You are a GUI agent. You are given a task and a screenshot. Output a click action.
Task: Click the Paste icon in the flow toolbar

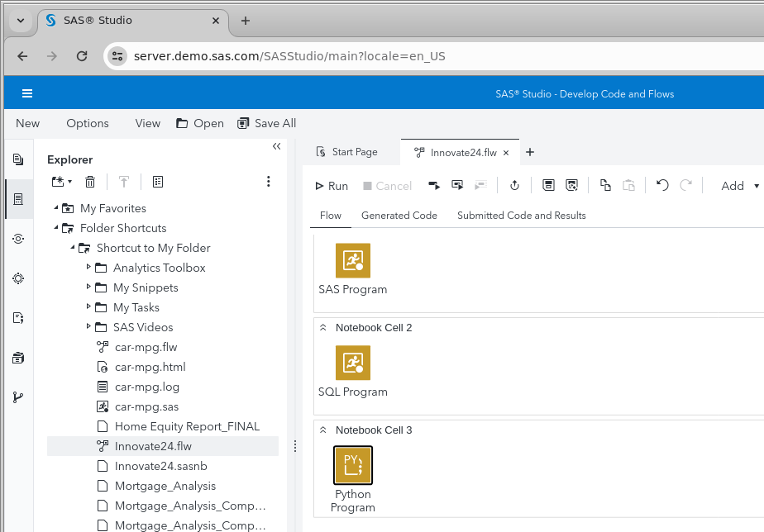point(629,185)
